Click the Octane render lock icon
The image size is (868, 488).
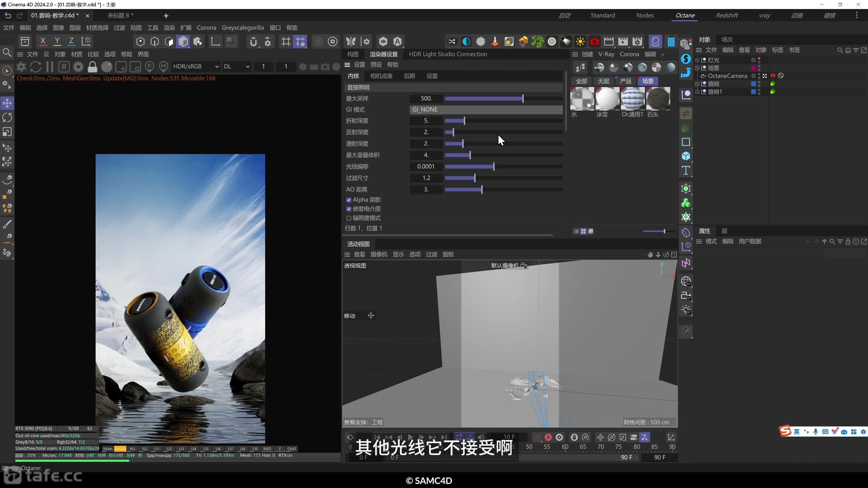(92, 67)
